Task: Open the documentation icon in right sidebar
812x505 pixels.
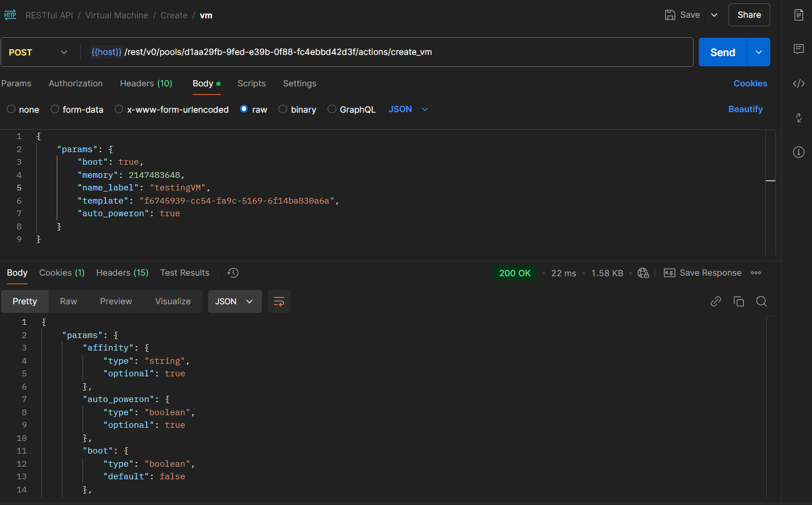Action: click(x=799, y=15)
